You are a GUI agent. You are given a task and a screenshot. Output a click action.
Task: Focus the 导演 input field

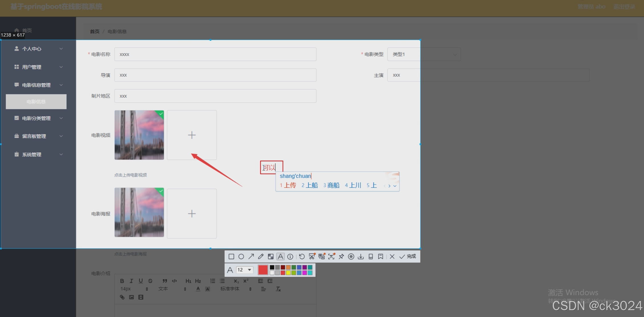(215, 75)
